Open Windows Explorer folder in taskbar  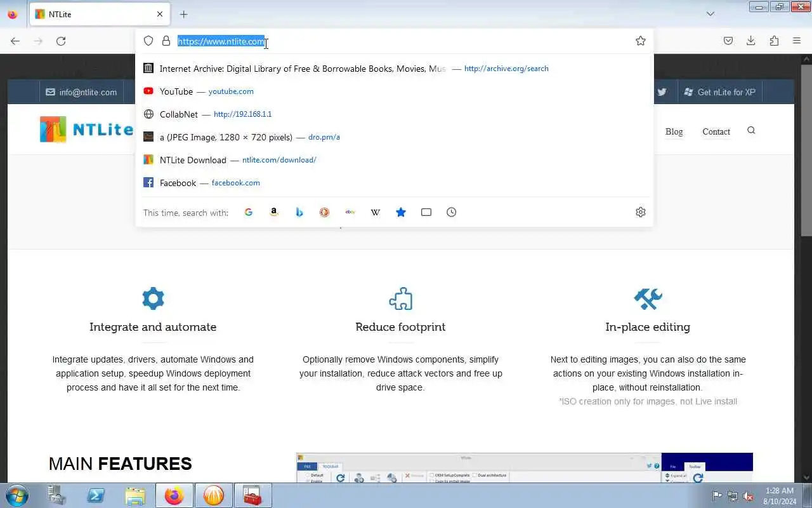tap(135, 495)
